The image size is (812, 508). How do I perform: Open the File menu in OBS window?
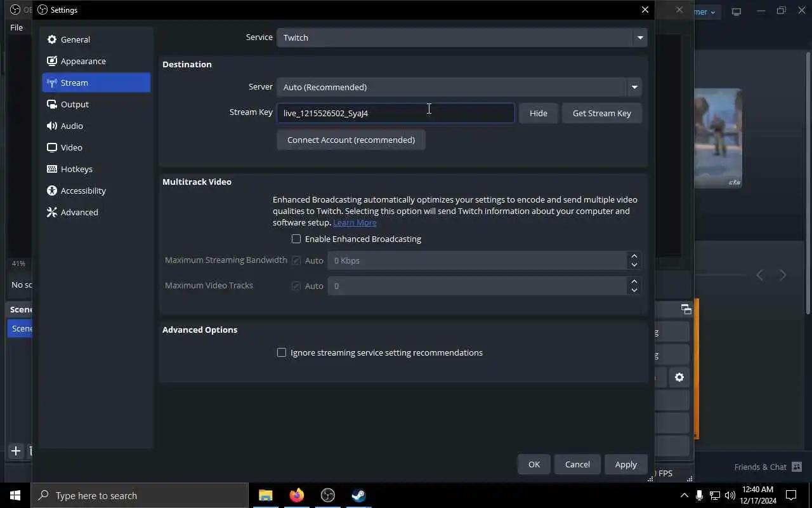click(x=16, y=27)
